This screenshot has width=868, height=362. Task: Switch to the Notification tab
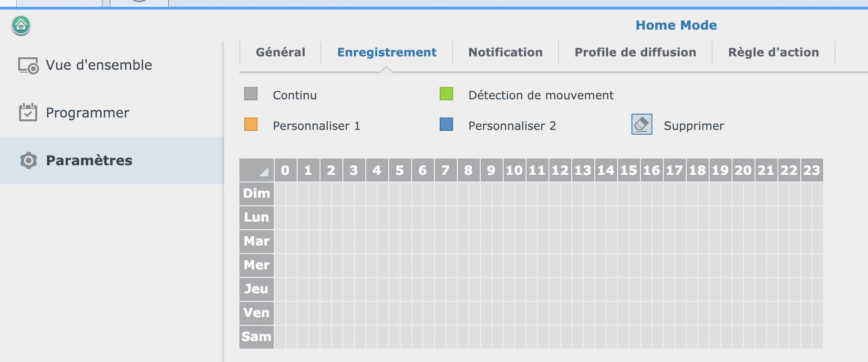pos(506,52)
